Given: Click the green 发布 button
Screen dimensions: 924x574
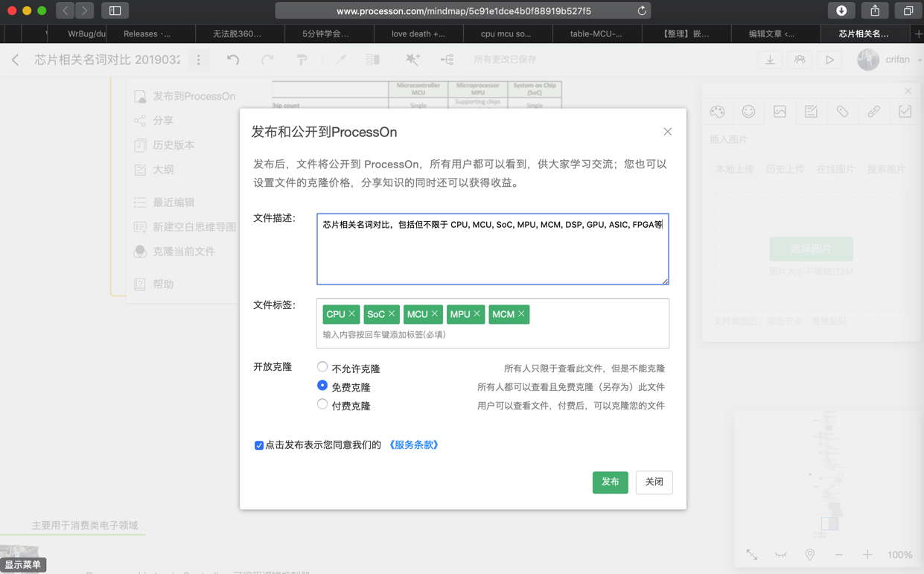Looking at the screenshot, I should [611, 482].
